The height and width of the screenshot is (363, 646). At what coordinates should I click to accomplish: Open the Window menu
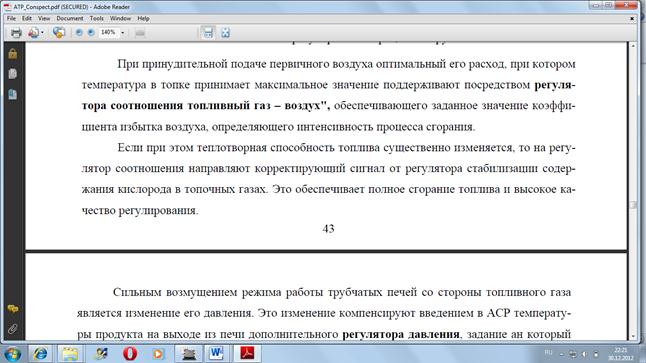120,19
